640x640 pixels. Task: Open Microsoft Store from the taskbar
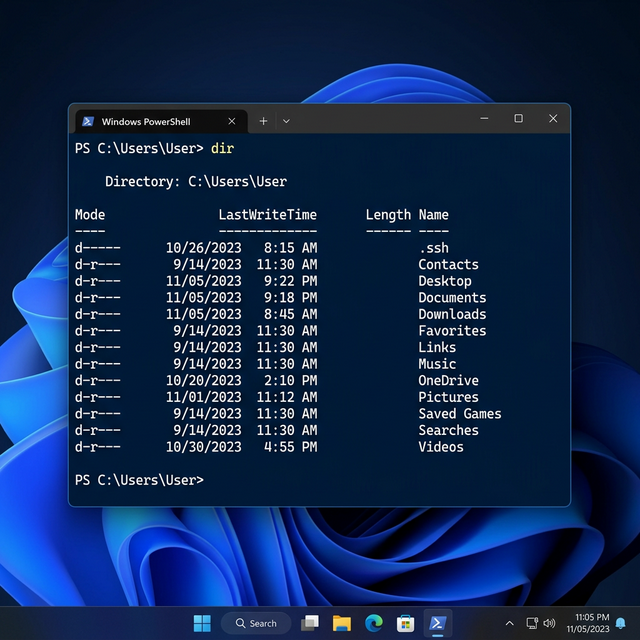pos(405,623)
